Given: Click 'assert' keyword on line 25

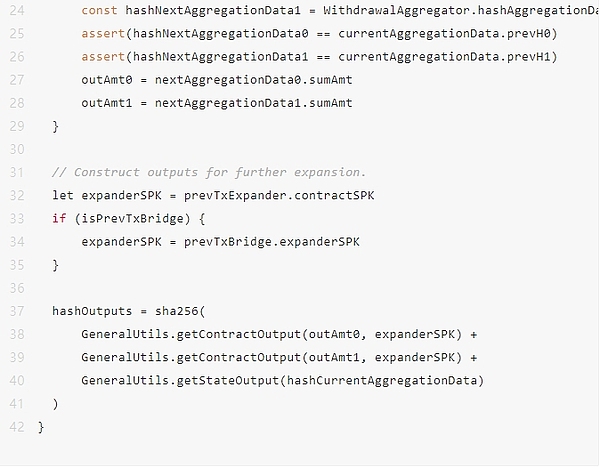Looking at the screenshot, I should point(103,33).
